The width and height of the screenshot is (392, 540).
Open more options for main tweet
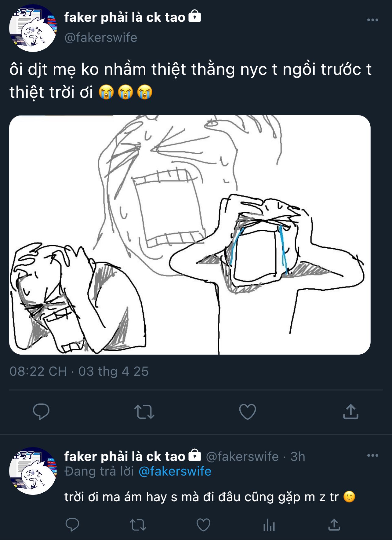372,20
